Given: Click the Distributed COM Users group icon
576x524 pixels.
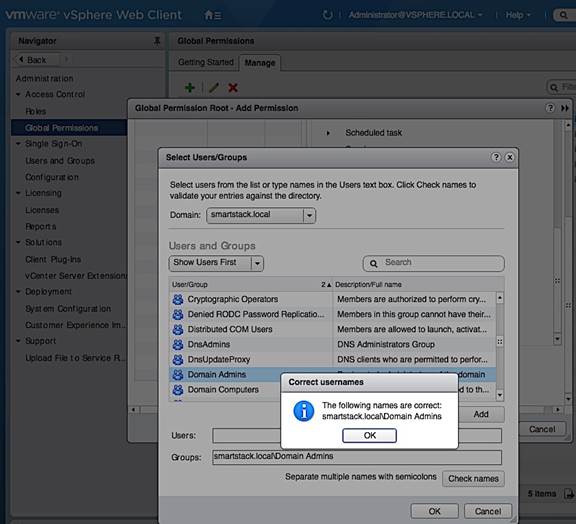Looking at the screenshot, I should coord(178,329).
